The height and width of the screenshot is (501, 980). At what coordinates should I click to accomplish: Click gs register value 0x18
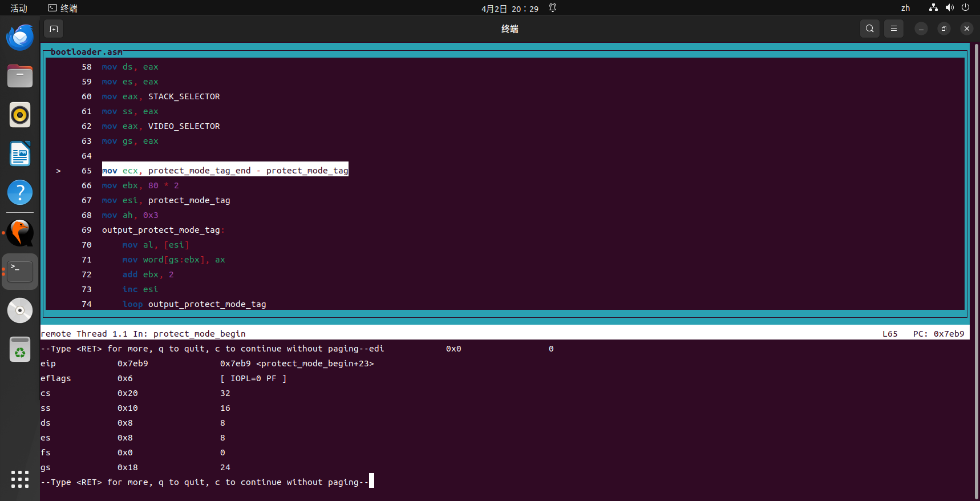pos(128,467)
